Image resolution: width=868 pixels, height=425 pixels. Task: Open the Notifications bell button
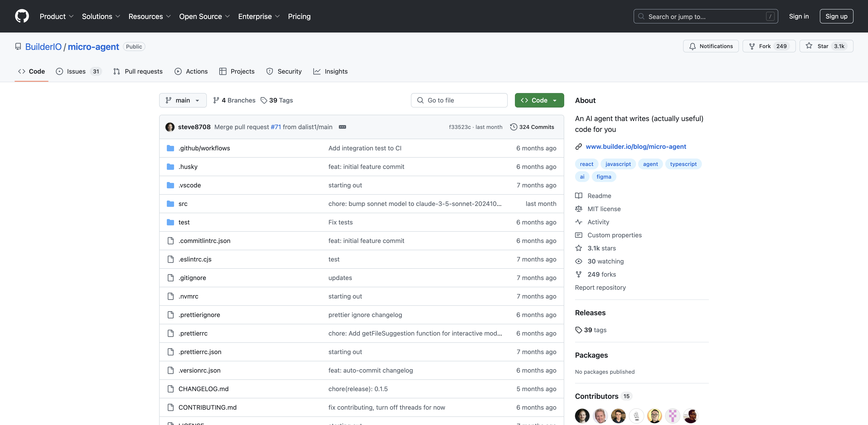tap(711, 46)
